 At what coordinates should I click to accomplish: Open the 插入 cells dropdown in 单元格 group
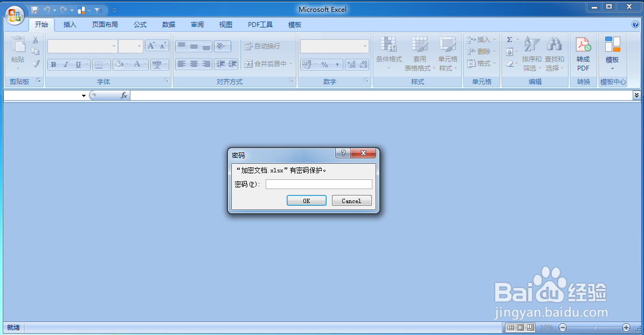tap(481, 40)
